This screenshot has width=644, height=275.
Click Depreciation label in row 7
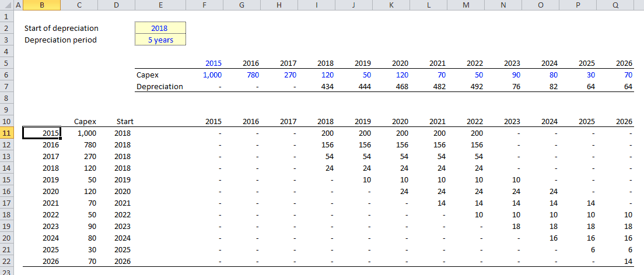point(160,87)
